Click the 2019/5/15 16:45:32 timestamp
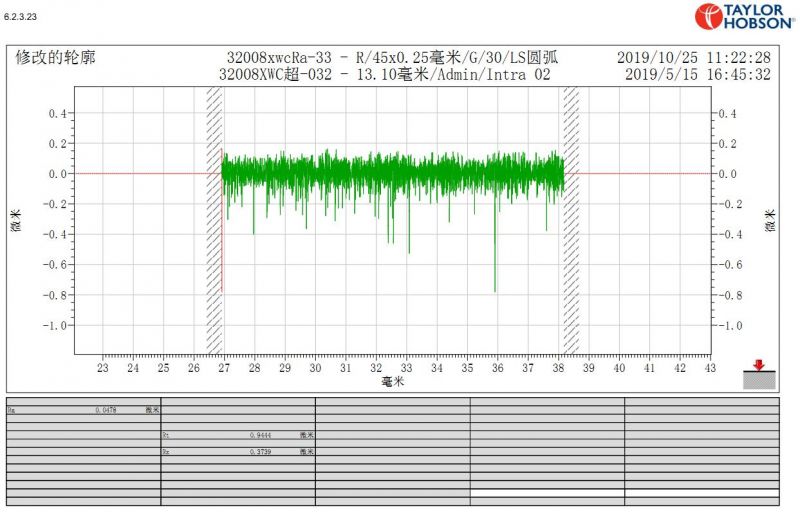 pos(697,75)
